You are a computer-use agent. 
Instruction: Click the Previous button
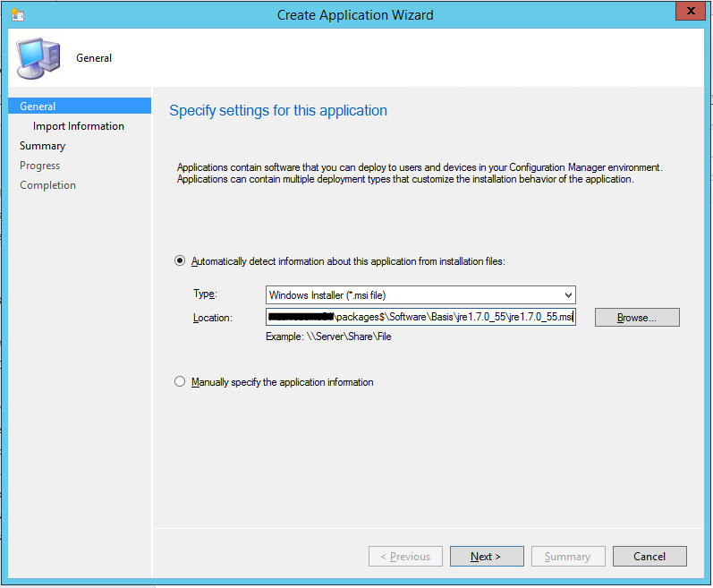(405, 557)
